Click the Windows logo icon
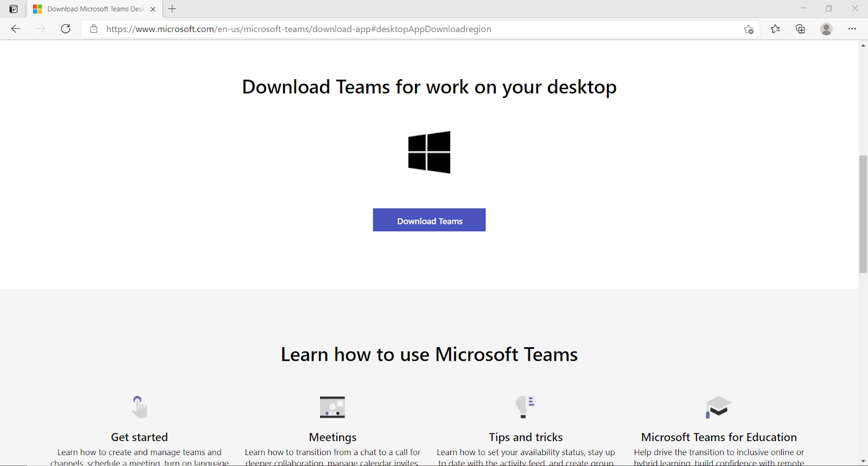Image resolution: width=868 pixels, height=466 pixels. 429,152
